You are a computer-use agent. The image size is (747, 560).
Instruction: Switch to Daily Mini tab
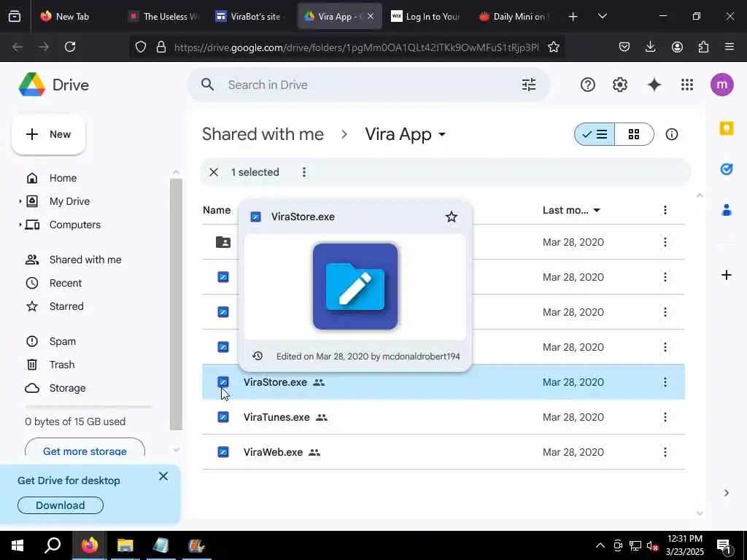514,16
